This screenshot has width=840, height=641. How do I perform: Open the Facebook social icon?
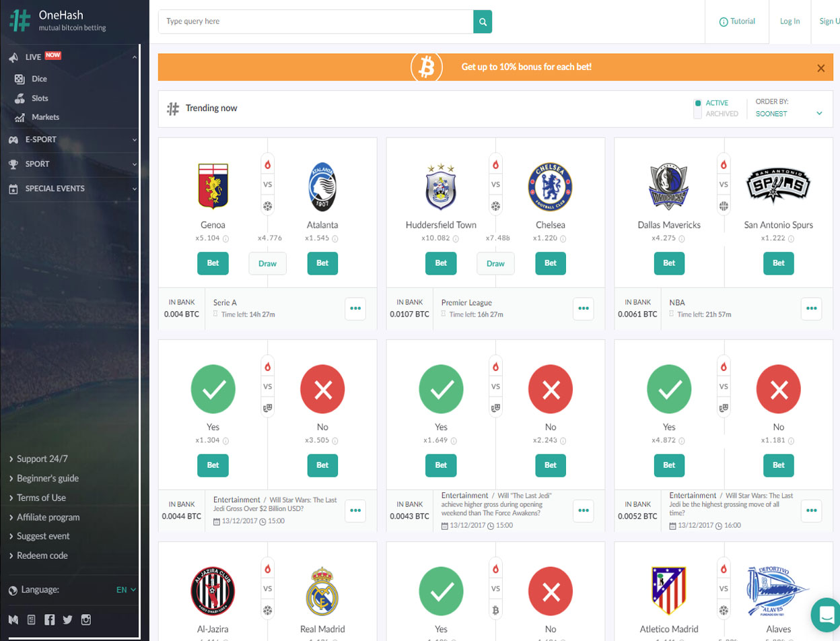(x=49, y=620)
